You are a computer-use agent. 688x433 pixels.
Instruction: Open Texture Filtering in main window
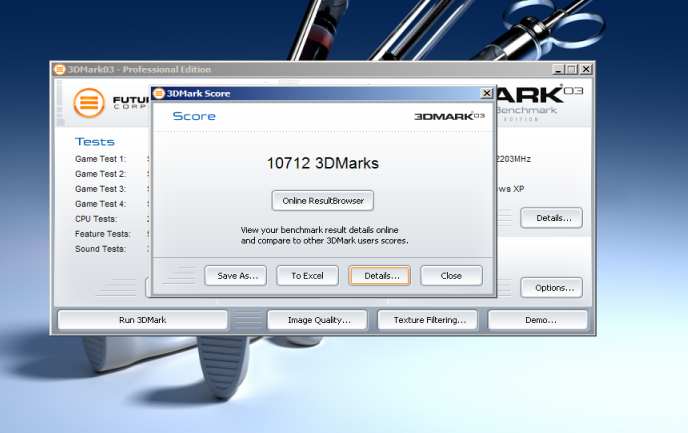(427, 320)
